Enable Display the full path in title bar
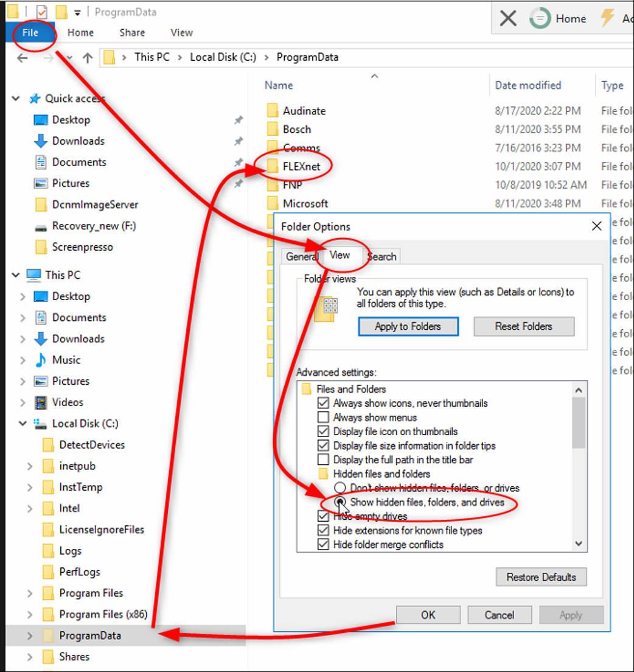 pyautogui.click(x=324, y=460)
